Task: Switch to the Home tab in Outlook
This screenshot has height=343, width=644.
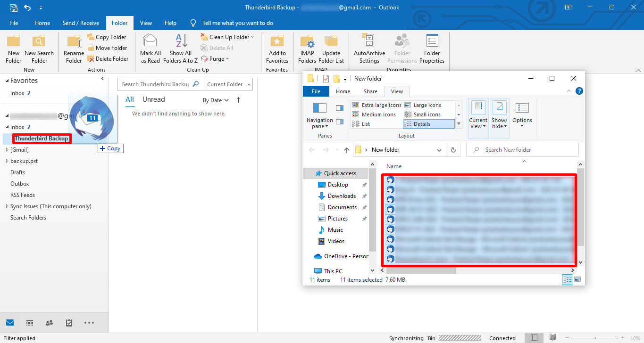Action: pos(42,23)
